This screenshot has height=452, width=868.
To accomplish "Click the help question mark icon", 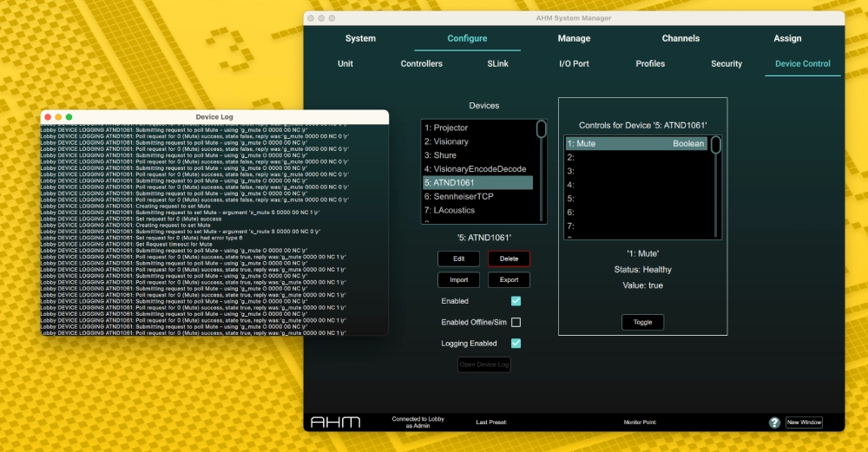I will [x=774, y=423].
